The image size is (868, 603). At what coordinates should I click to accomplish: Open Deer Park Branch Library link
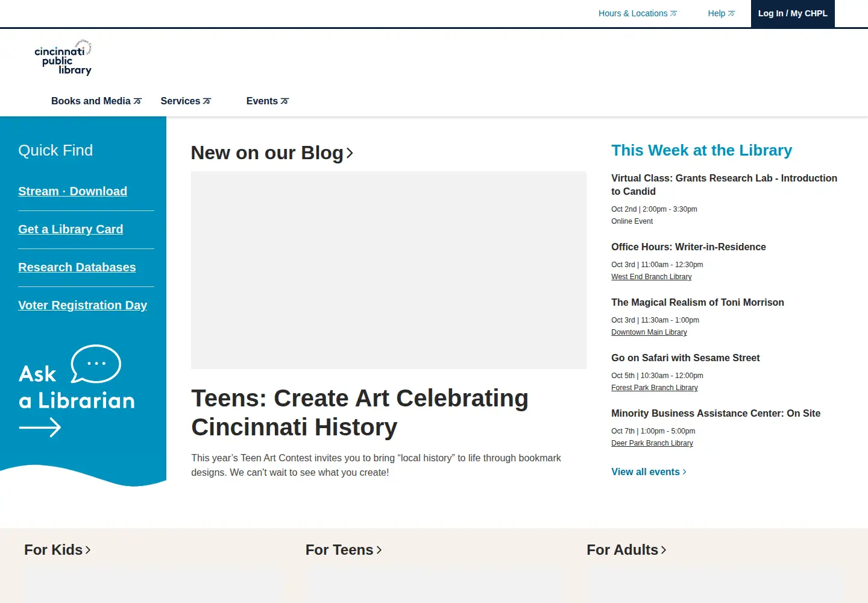click(x=652, y=443)
